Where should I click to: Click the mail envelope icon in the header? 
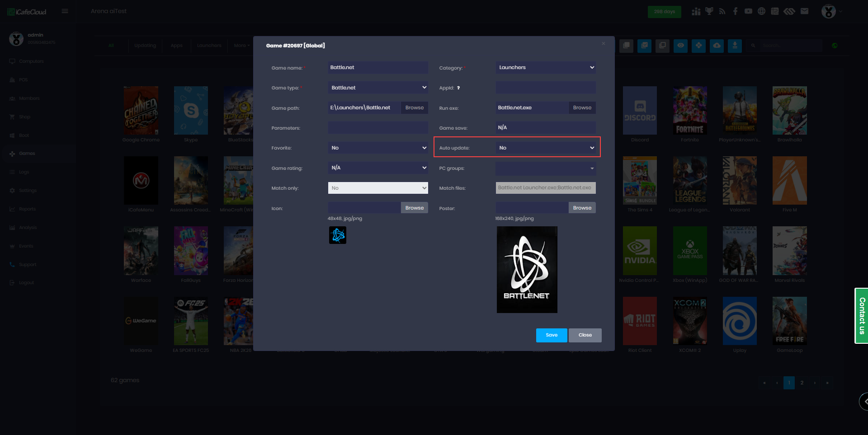tap(804, 11)
